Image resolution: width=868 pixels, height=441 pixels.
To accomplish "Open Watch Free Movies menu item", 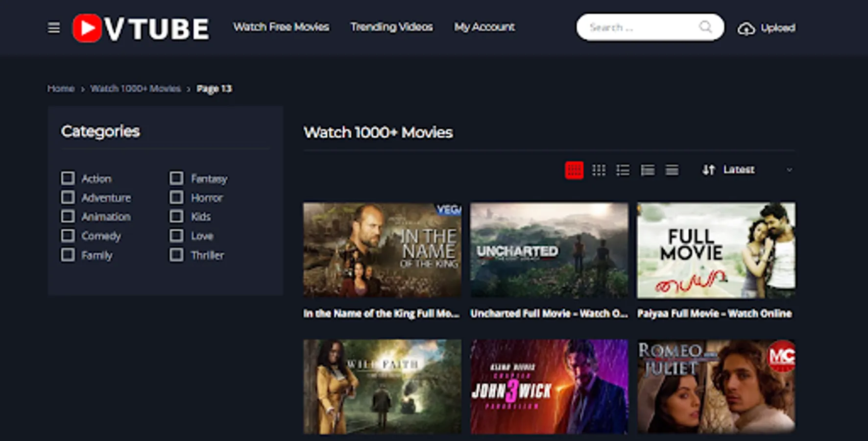I will pyautogui.click(x=281, y=27).
